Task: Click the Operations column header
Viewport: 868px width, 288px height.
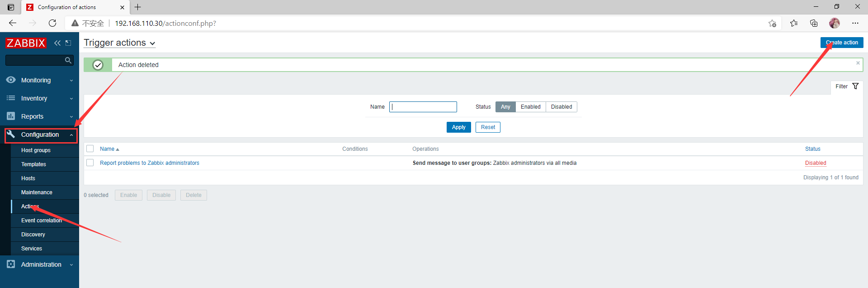Action: click(x=425, y=149)
